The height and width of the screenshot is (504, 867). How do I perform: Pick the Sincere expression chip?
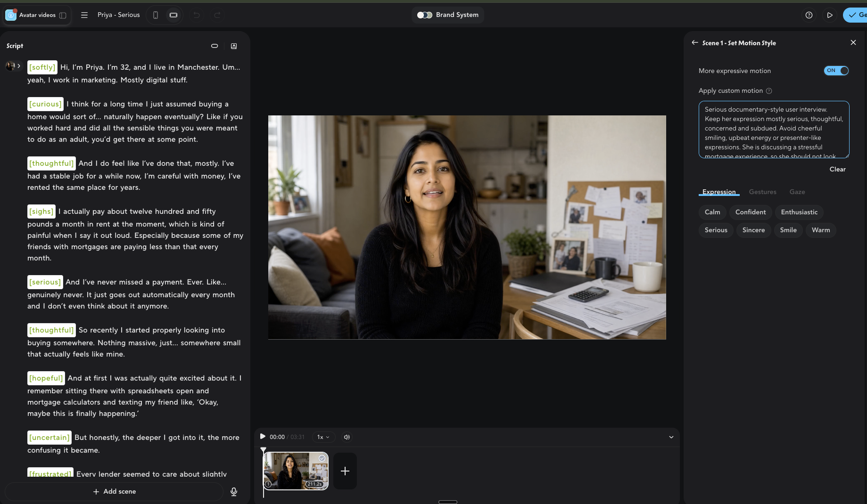[x=754, y=230]
